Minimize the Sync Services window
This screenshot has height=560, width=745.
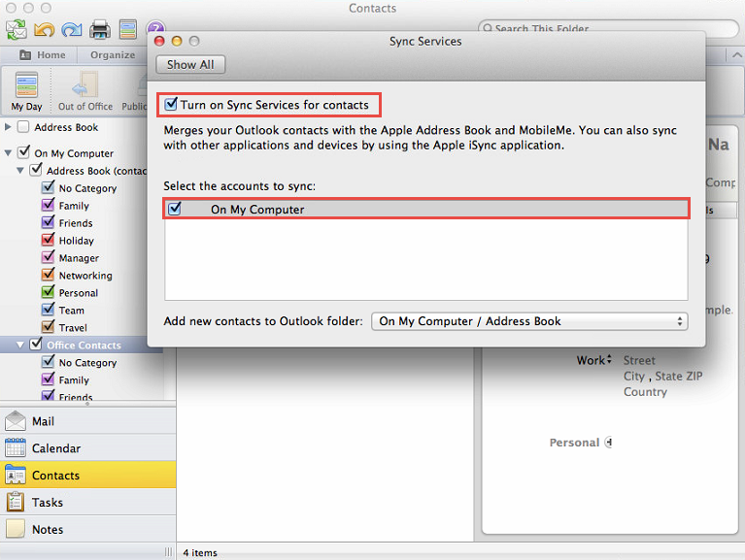(x=177, y=42)
